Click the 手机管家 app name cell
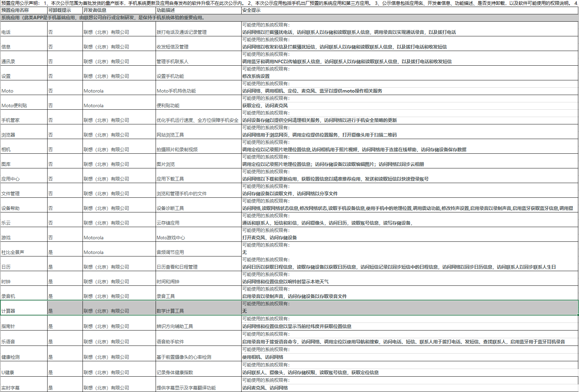This screenshot has height=392, width=579. 24,117
